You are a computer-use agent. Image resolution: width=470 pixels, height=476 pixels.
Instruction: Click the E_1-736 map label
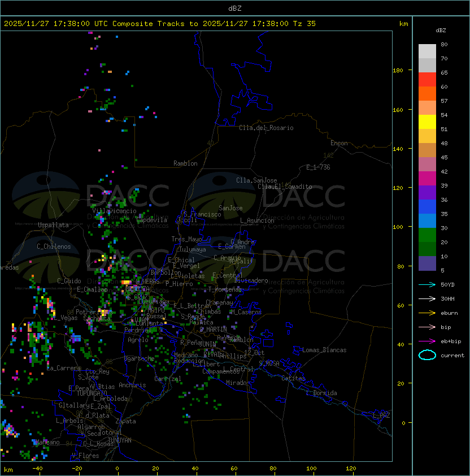pos(318,167)
